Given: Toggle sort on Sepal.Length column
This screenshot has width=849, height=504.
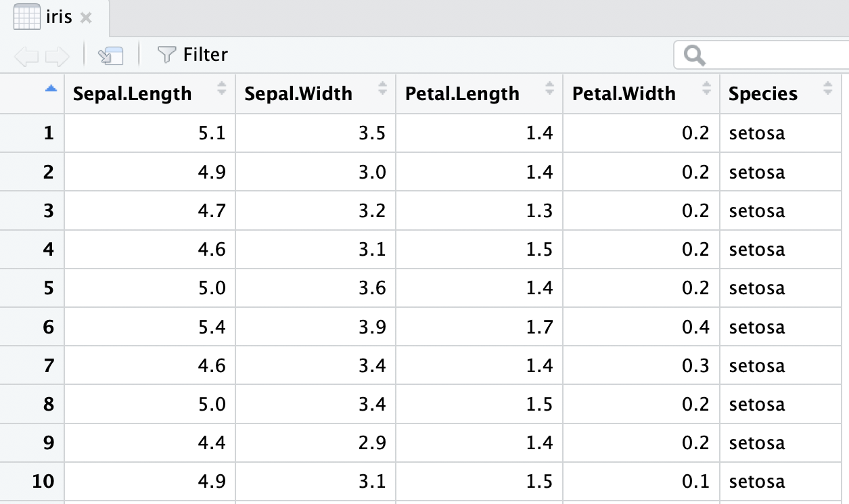Looking at the screenshot, I should pyautogui.click(x=221, y=89).
